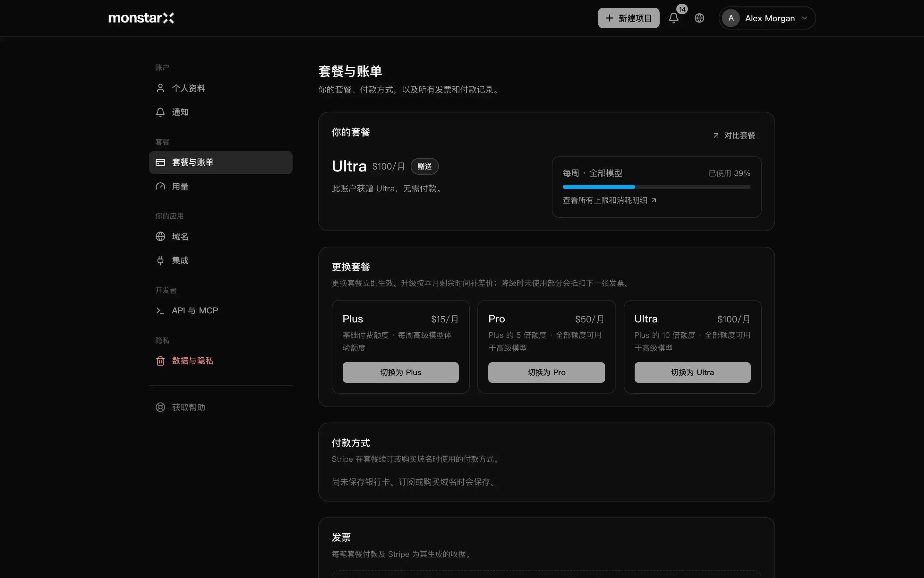Click the 发票 section heading
Image resolution: width=924 pixels, height=578 pixels.
(x=341, y=538)
